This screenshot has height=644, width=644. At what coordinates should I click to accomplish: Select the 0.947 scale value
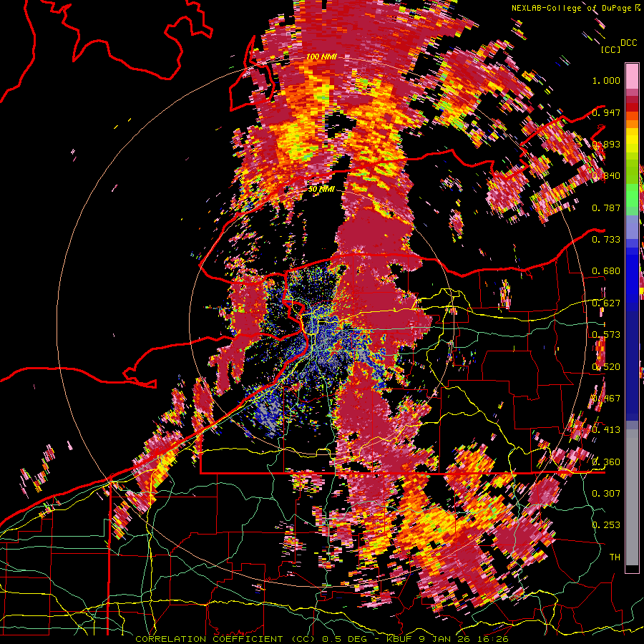click(606, 112)
